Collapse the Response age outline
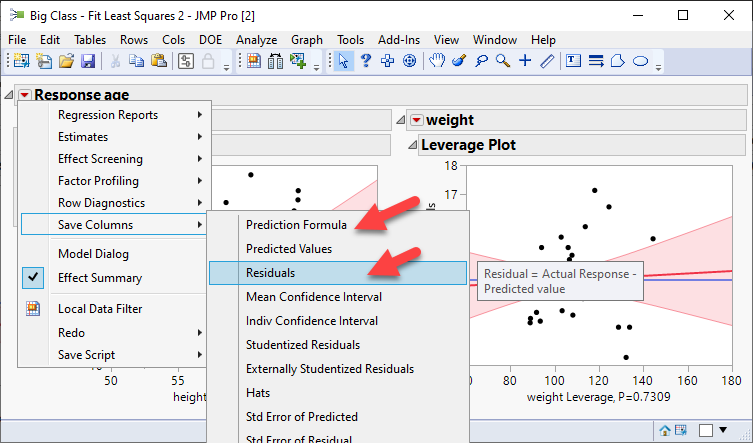The image size is (753, 443). pos(9,95)
